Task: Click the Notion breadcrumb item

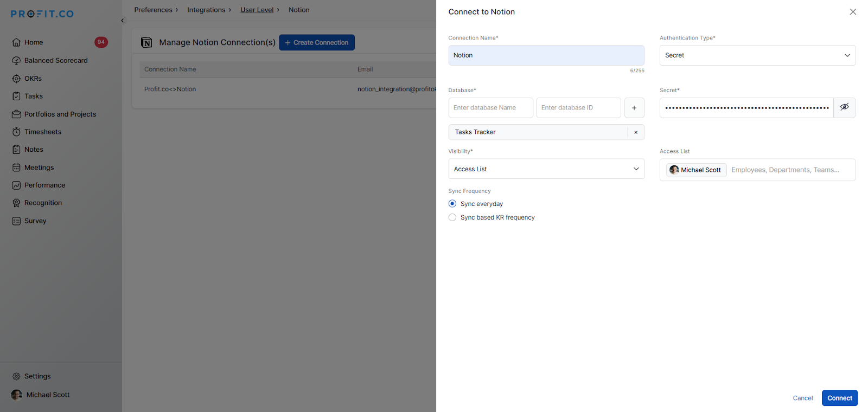Action: (x=299, y=10)
